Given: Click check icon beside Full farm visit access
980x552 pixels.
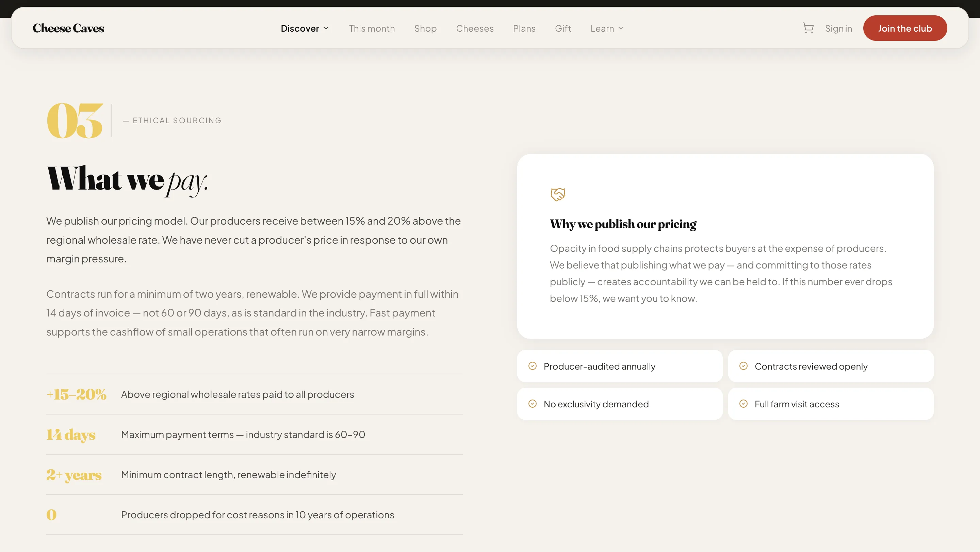Looking at the screenshot, I should pos(744,404).
